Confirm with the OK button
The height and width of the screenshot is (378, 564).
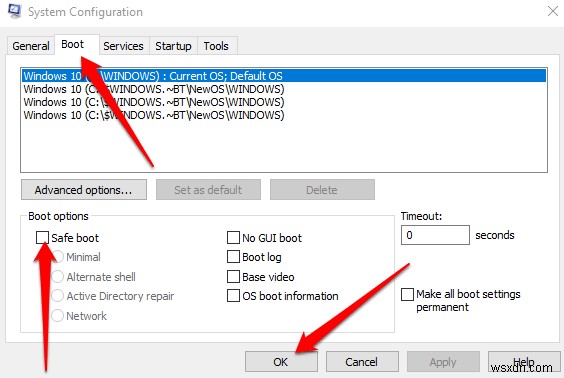281,361
